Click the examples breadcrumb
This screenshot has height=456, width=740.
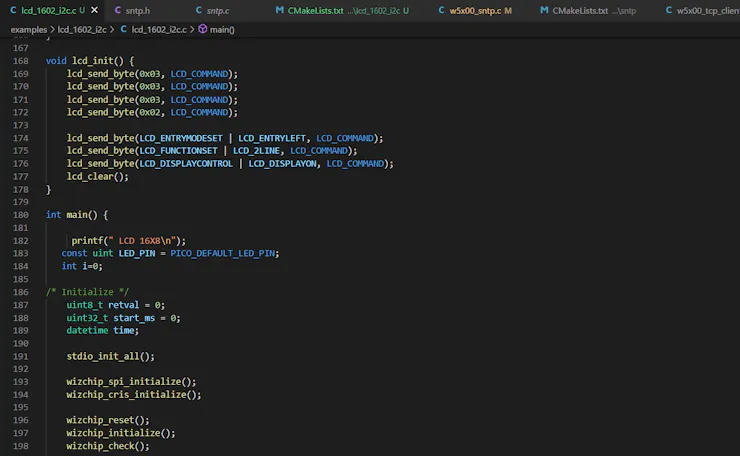(29, 29)
